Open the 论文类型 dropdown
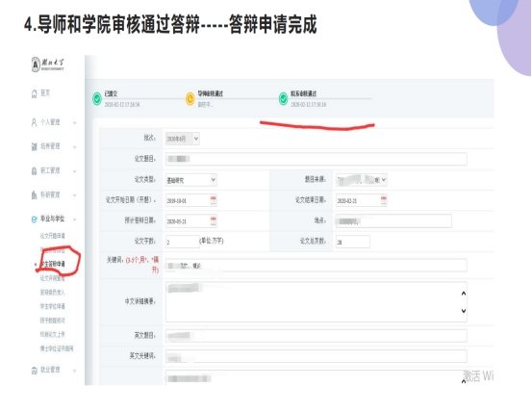 (x=191, y=180)
